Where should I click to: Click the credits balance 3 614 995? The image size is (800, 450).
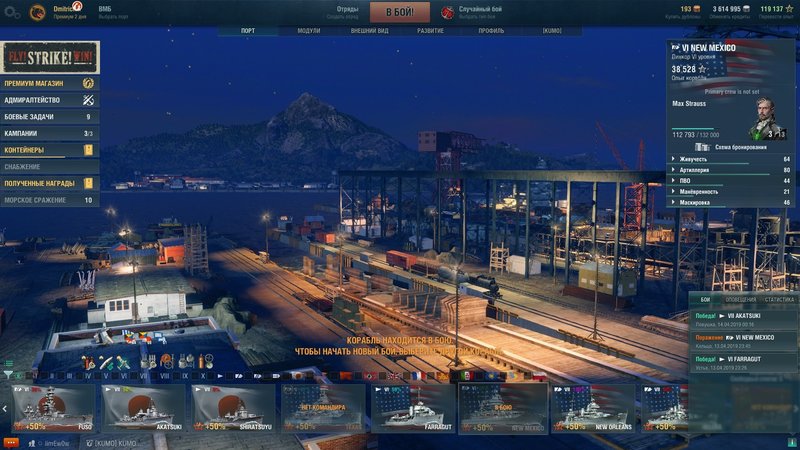[x=731, y=9]
